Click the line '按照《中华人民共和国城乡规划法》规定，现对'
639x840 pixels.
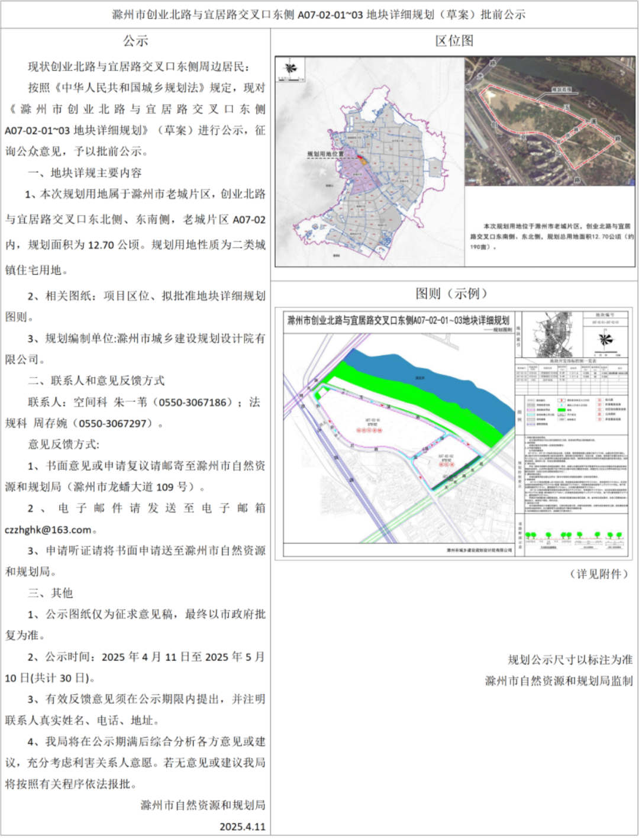point(147,88)
